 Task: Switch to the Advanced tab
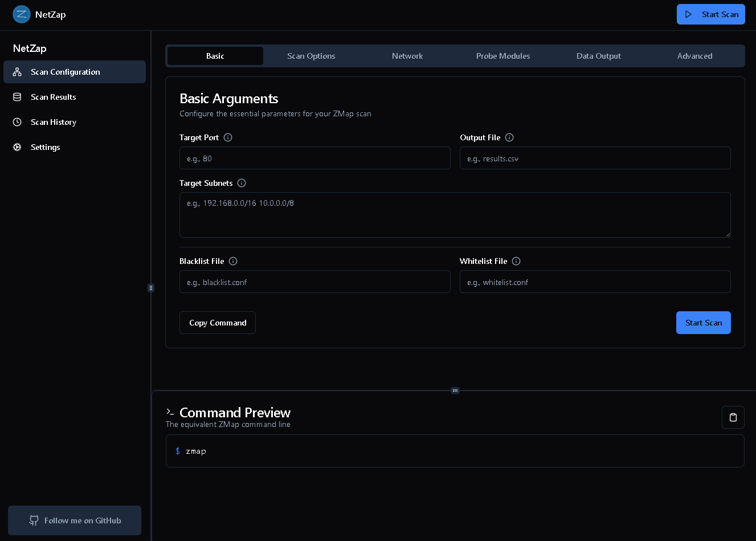click(695, 56)
